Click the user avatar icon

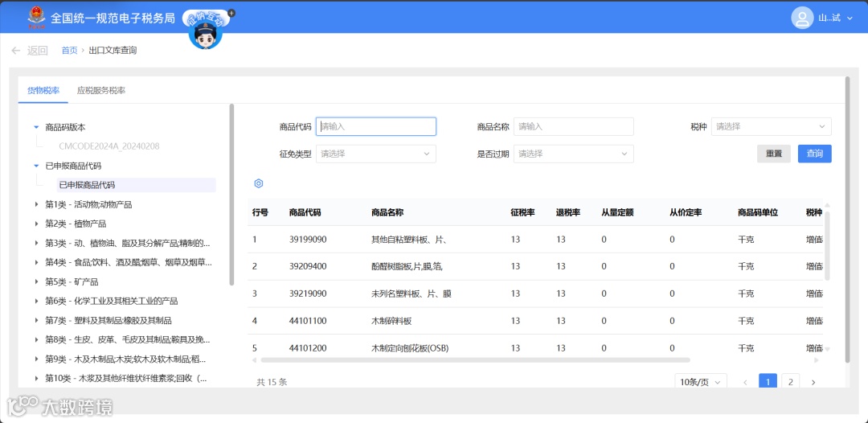802,18
